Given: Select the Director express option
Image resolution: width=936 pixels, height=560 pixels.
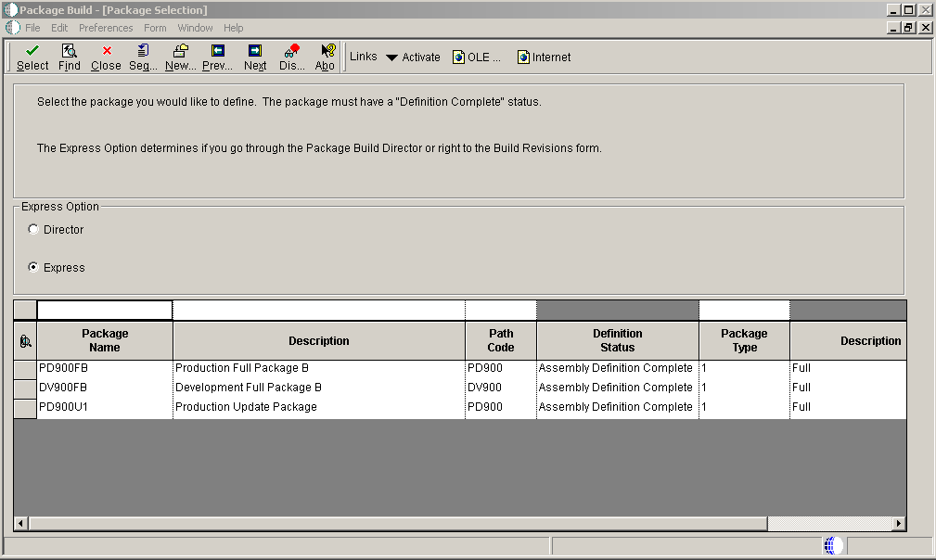Looking at the screenshot, I should click(x=32, y=228).
